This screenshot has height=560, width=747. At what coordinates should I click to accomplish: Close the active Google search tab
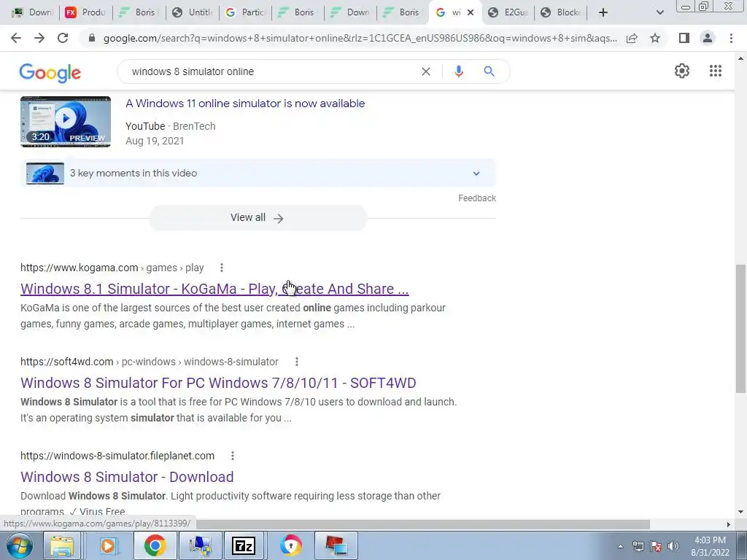tap(471, 12)
